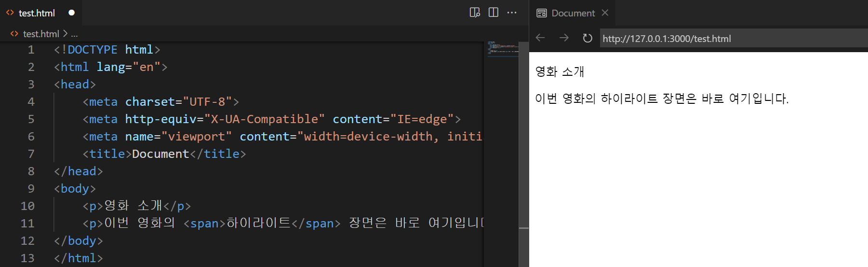Image resolution: width=868 pixels, height=267 pixels.
Task: Switch to the Document preview tab
Action: click(573, 13)
